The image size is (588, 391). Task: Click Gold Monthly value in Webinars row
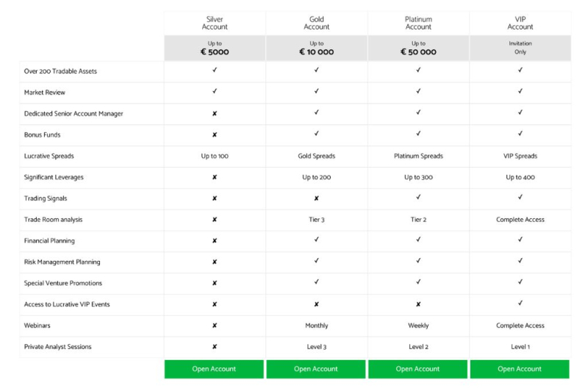coord(317,326)
